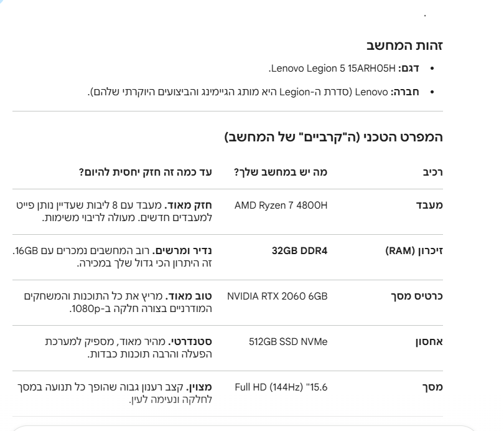Viewport: 504px width, 431px height.
Task: Click the NVIDIA RTX 2060 6GB cell
Action: (x=277, y=296)
